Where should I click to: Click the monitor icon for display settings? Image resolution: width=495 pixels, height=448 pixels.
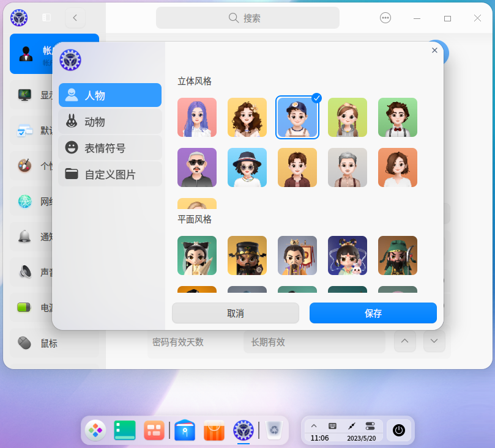pyautogui.click(x=24, y=95)
